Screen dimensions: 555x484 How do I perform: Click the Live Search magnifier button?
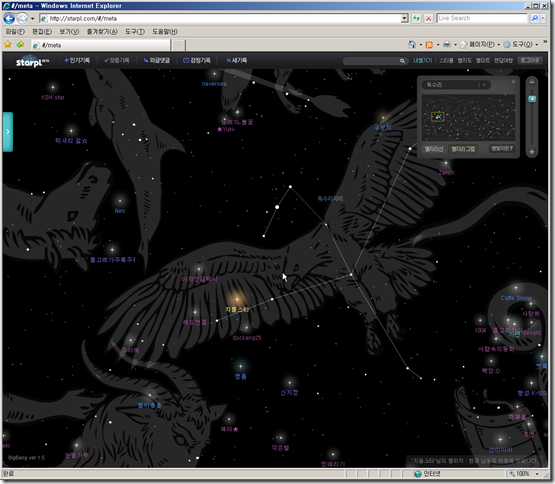tap(534, 18)
